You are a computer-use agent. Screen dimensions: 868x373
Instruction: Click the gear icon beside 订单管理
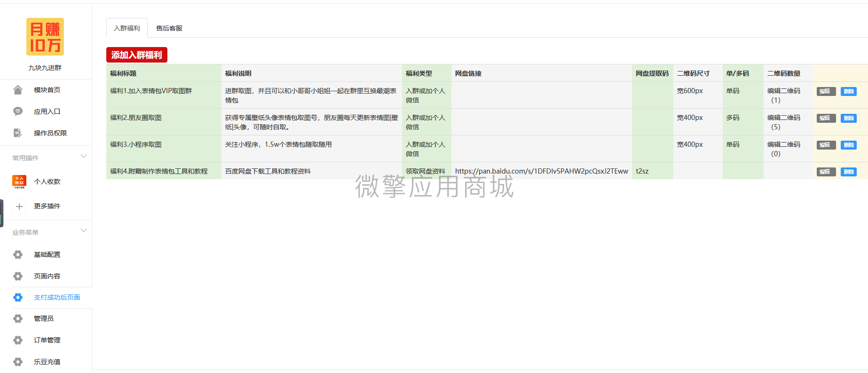[x=18, y=340]
